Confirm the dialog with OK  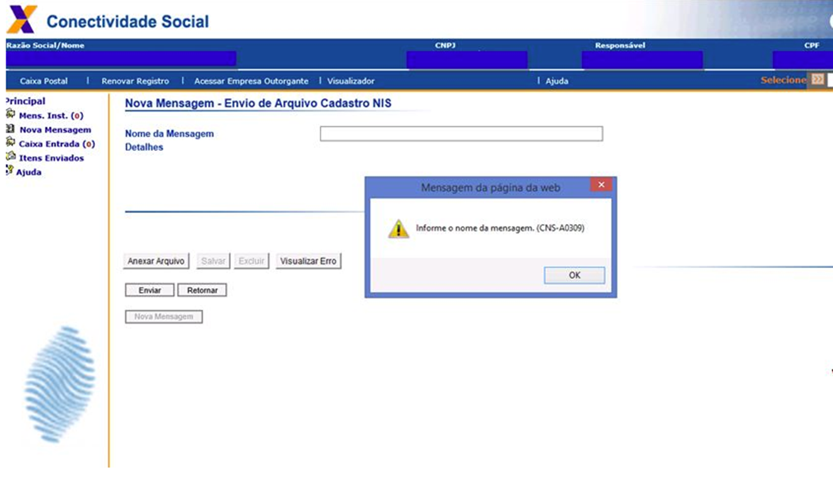pyautogui.click(x=574, y=275)
